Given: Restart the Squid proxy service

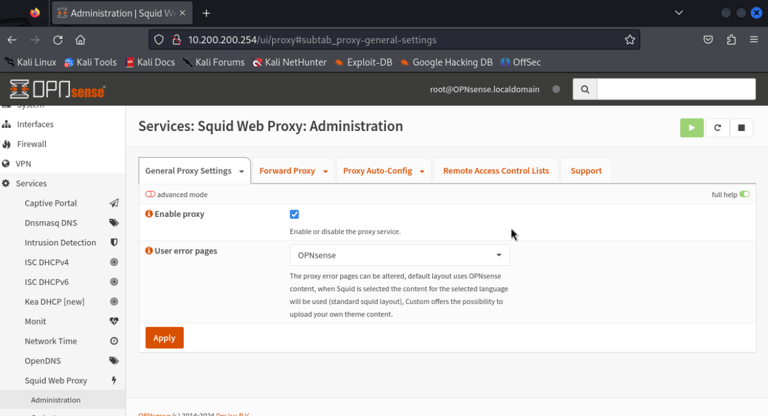Looking at the screenshot, I should pyautogui.click(x=717, y=128).
